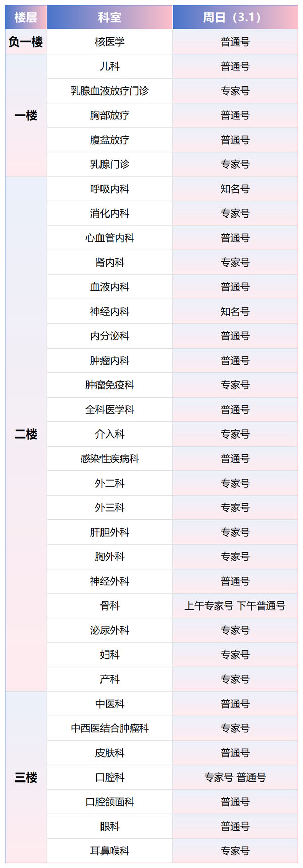Click the 上午专家号 下午普通号 schedule cell
Viewport: 303px width, 868px height.
235,606
